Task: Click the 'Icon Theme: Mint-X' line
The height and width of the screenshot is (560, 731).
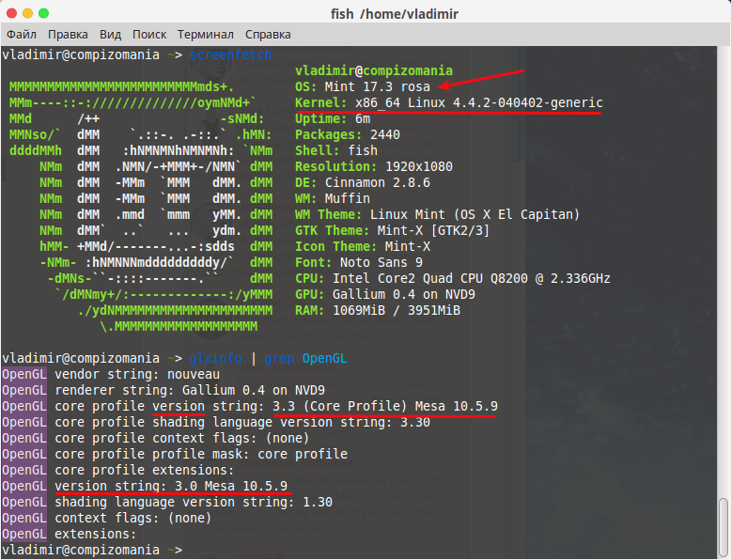Action: [363, 246]
